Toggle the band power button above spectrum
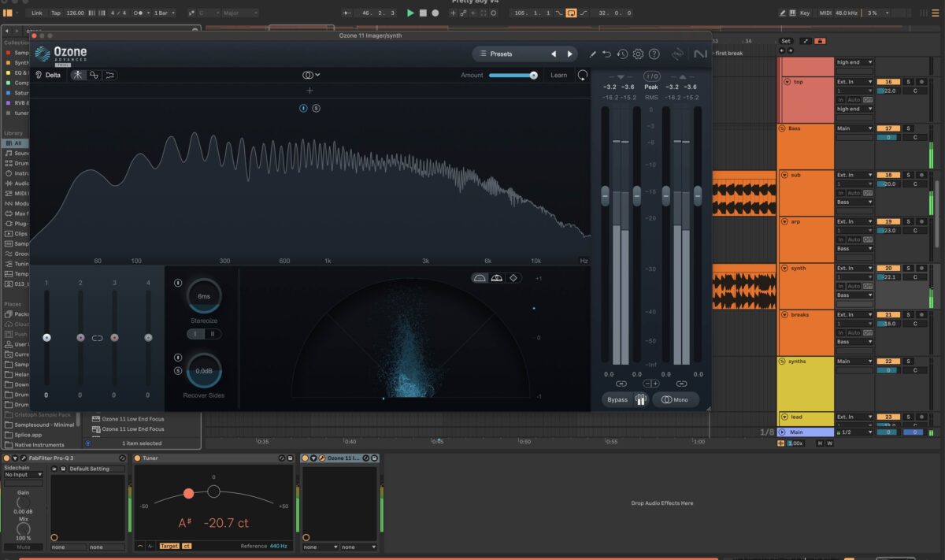The width and height of the screenshot is (945, 560). coord(303,108)
